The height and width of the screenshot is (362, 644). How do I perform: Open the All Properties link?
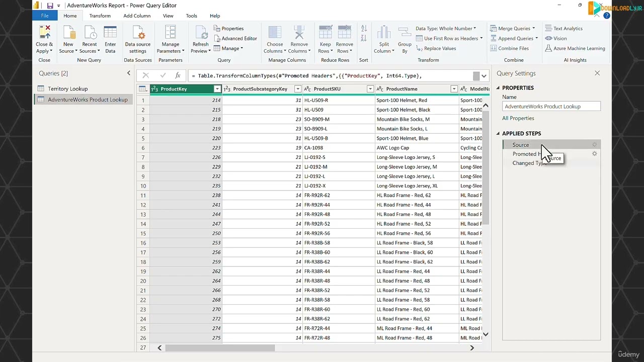[518, 118]
